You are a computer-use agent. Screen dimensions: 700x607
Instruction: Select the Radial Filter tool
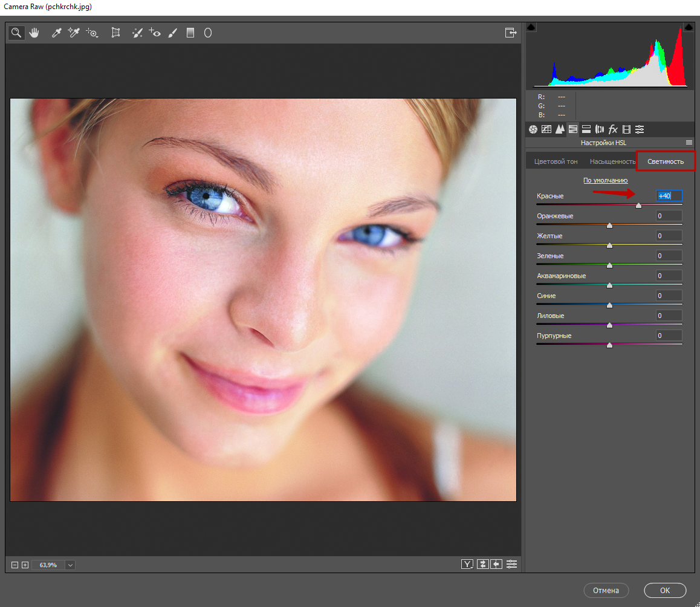[x=207, y=33]
